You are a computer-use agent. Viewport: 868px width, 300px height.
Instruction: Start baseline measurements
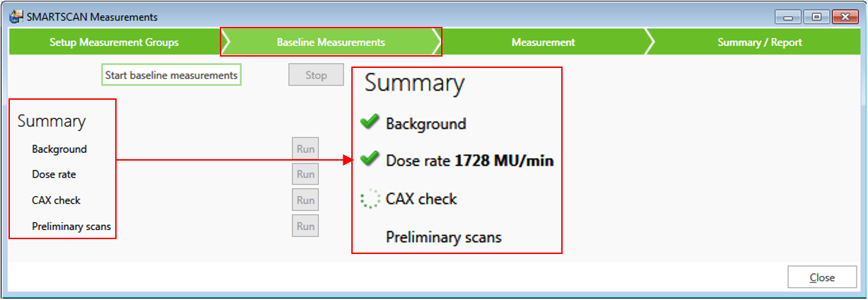pos(171,74)
